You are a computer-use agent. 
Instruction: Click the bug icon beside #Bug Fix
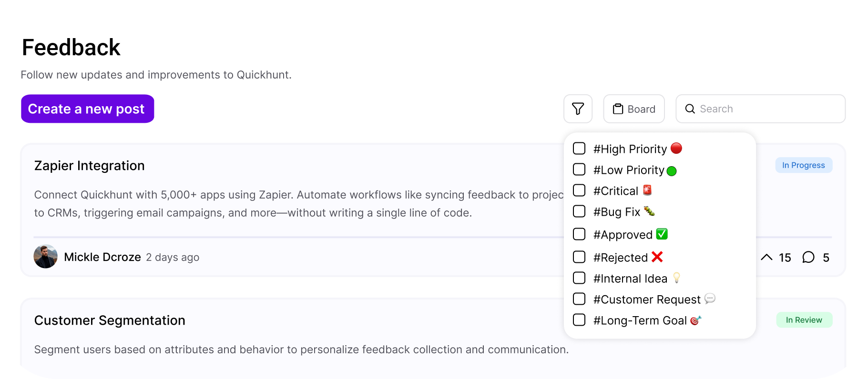pos(649,211)
